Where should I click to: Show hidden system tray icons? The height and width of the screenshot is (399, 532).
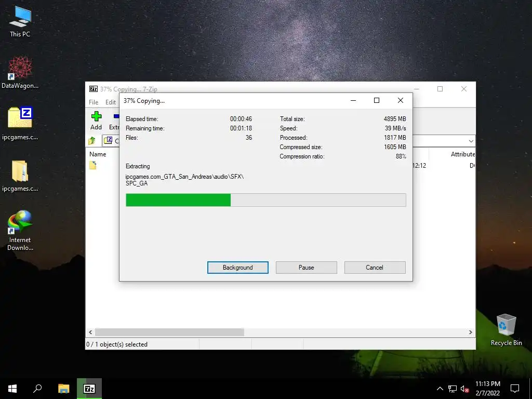(x=440, y=389)
